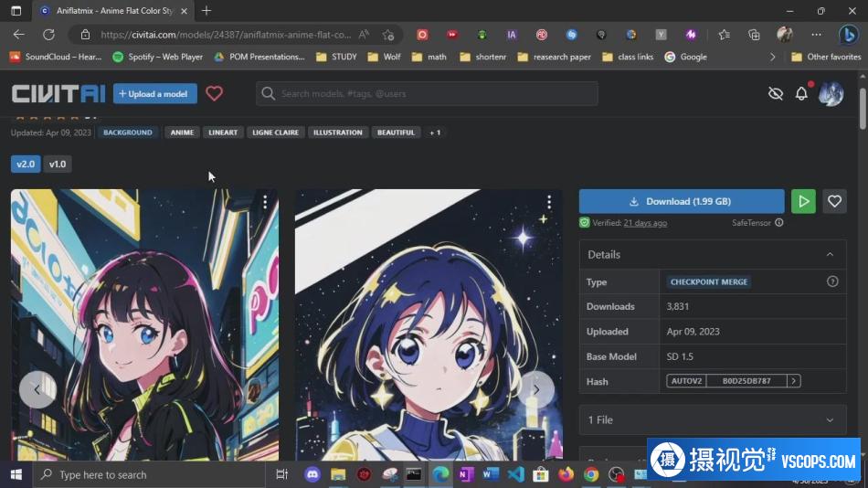This screenshot has width=868, height=488.
Task: Expand the 1 File section
Action: click(713, 419)
